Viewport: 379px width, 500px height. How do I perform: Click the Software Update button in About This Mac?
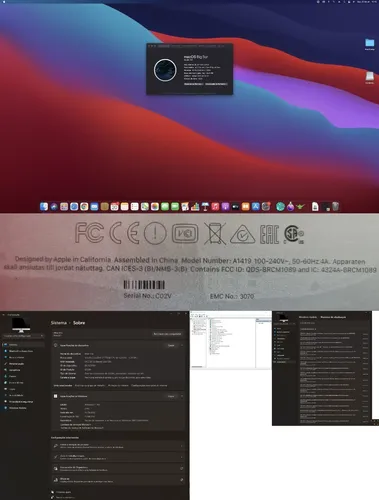(x=216, y=84)
